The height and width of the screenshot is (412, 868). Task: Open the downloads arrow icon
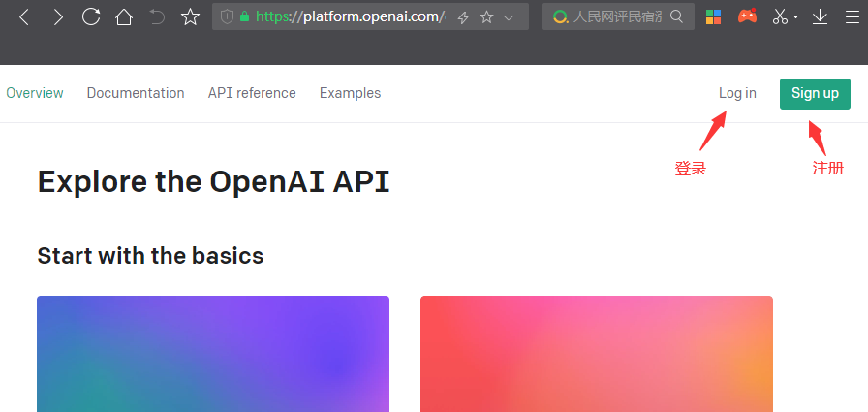coord(820,17)
